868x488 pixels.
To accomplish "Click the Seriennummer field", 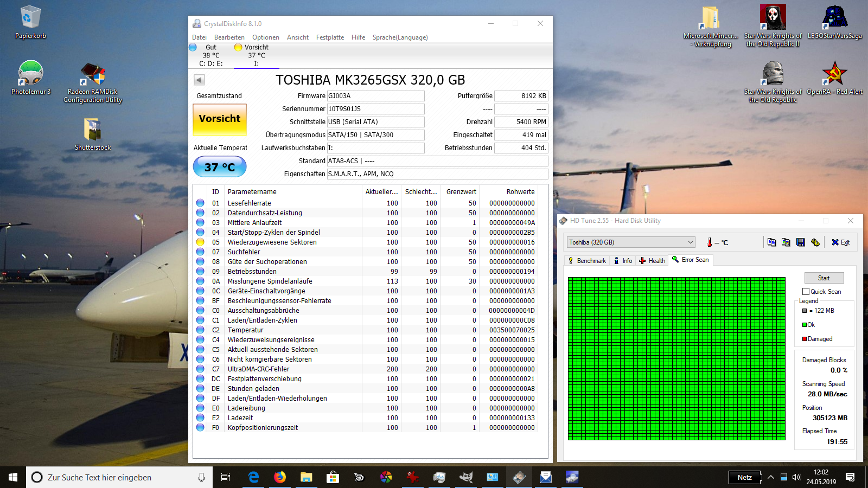I will point(375,109).
